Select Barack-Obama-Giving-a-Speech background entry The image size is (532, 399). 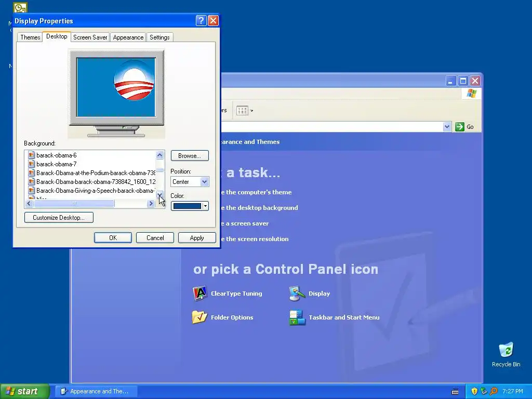coord(96,190)
